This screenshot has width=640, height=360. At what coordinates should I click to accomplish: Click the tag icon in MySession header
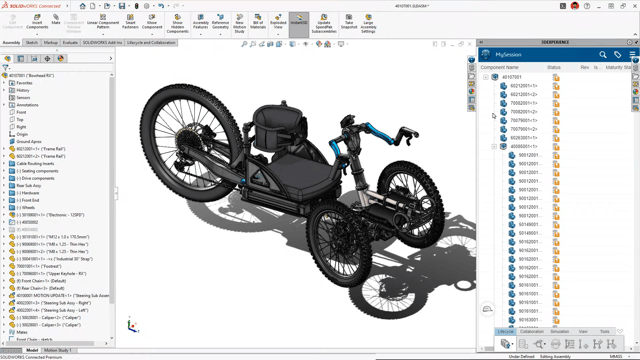click(618, 54)
